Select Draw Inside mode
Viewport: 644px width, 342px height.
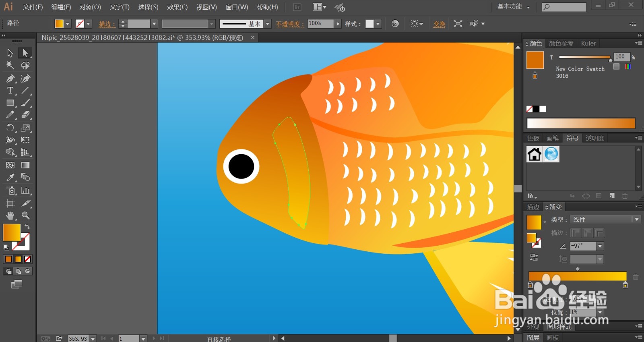[27, 271]
